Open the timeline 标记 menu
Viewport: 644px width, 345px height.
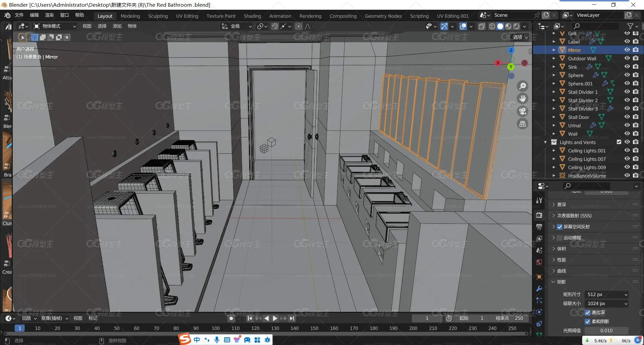[93, 318]
